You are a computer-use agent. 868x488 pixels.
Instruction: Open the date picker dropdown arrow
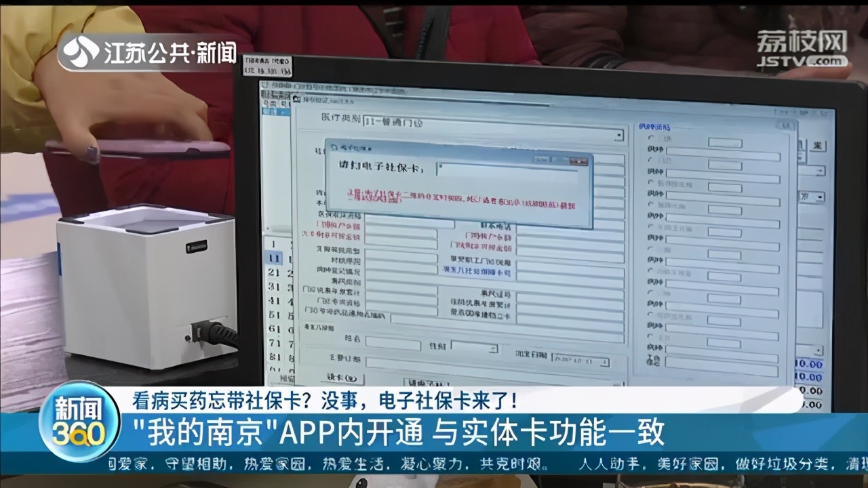604,362
